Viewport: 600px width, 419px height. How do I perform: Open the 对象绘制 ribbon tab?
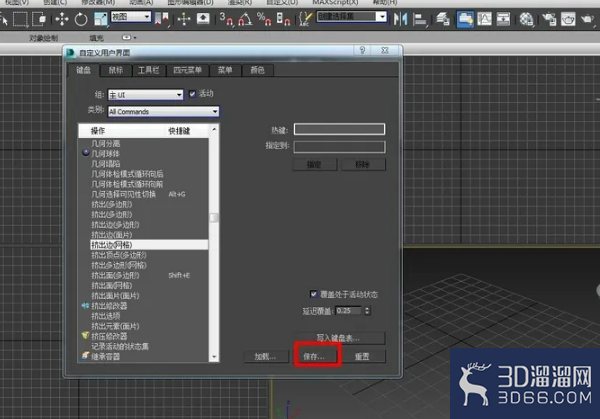coord(44,38)
